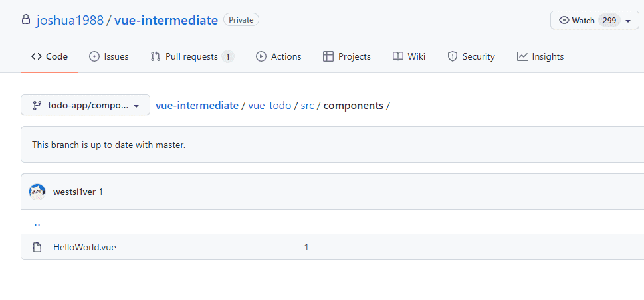
Task: Go to the src breadcrumb folder
Action: [307, 106]
